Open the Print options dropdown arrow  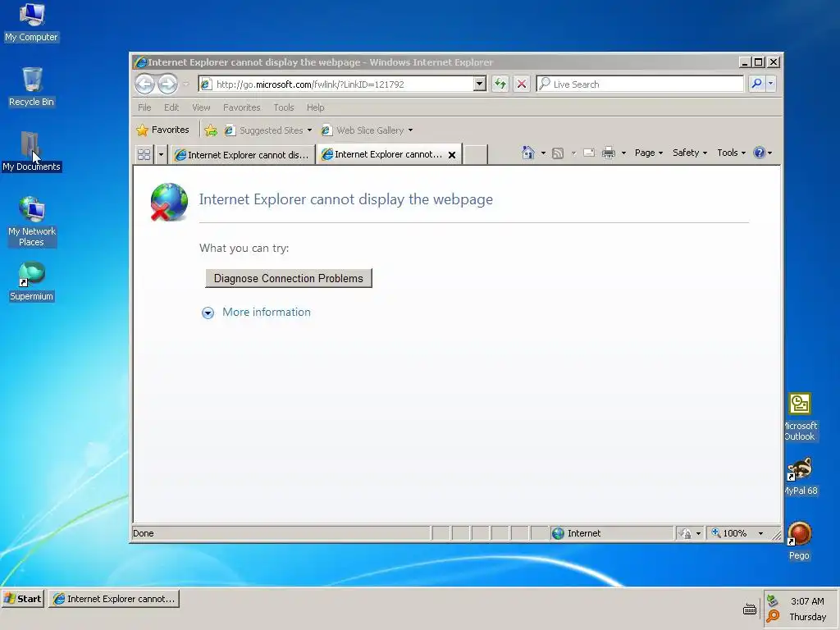tap(623, 153)
